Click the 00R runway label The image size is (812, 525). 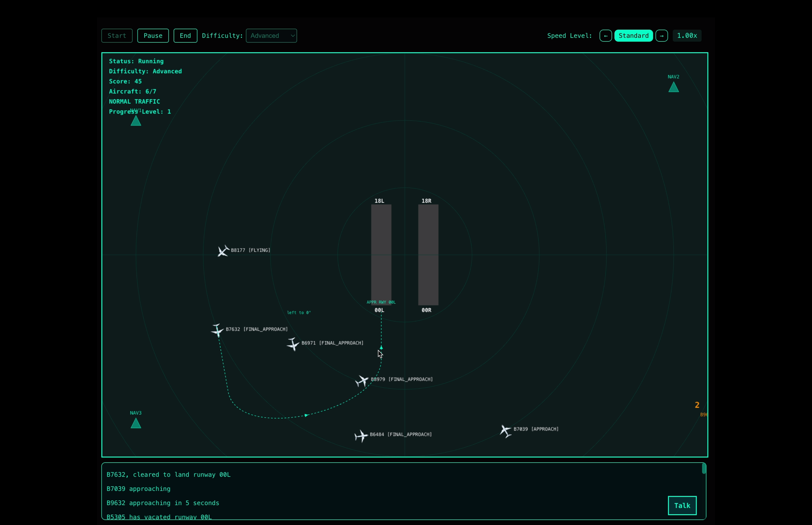426,310
